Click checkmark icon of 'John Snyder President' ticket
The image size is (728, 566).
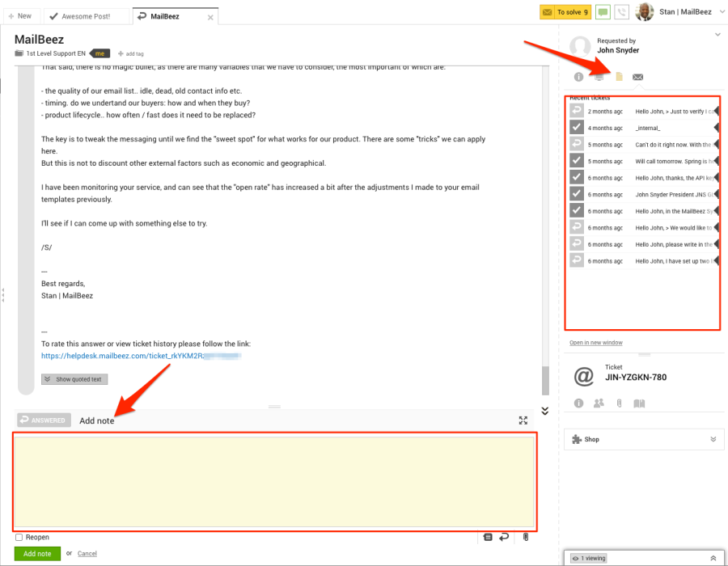(x=577, y=194)
